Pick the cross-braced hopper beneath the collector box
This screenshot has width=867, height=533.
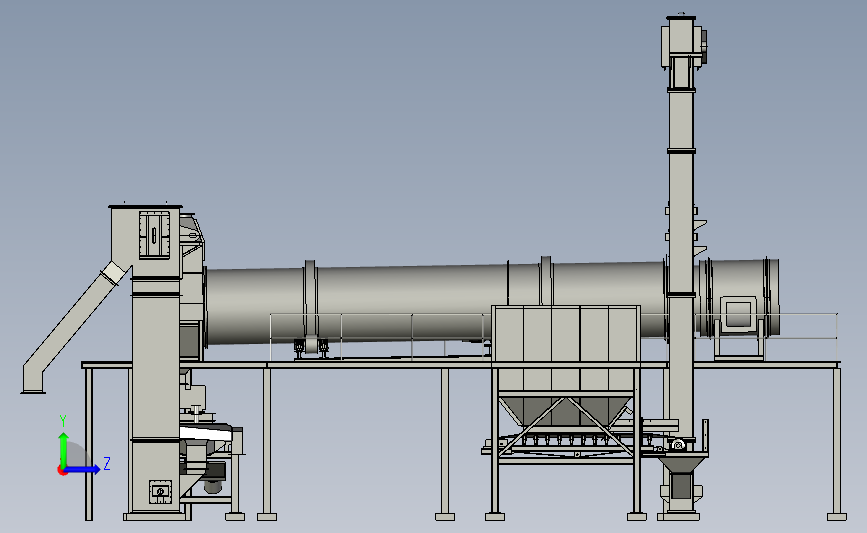[566, 412]
